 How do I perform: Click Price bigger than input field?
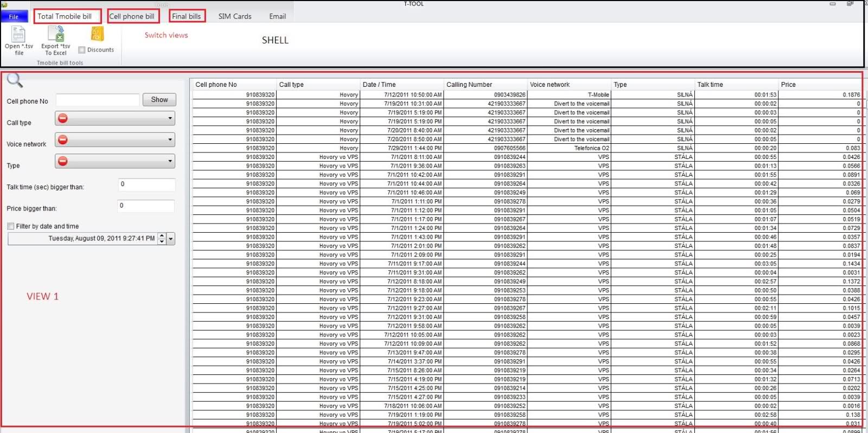[146, 206]
